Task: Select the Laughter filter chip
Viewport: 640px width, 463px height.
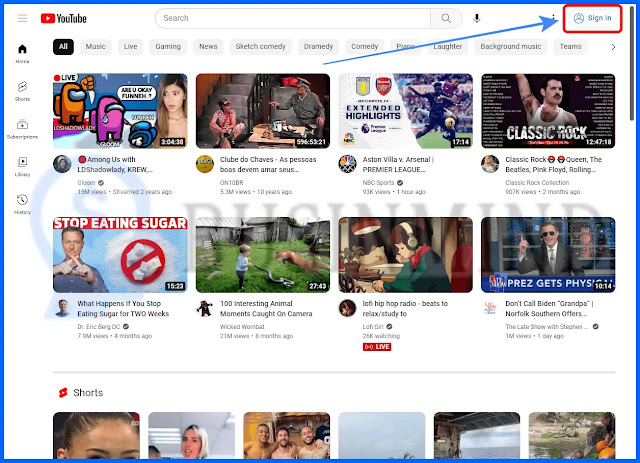Action: click(448, 47)
